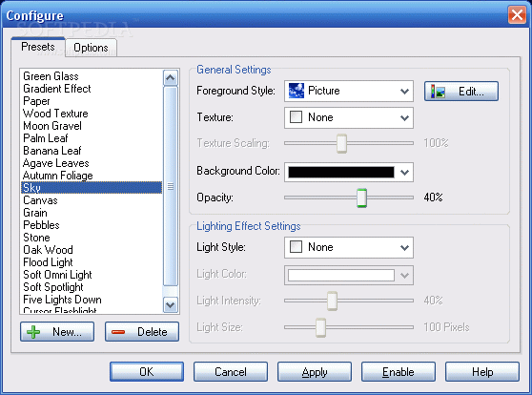Select the highlighted Sky preset
This screenshot has height=395, width=532.
coord(92,187)
